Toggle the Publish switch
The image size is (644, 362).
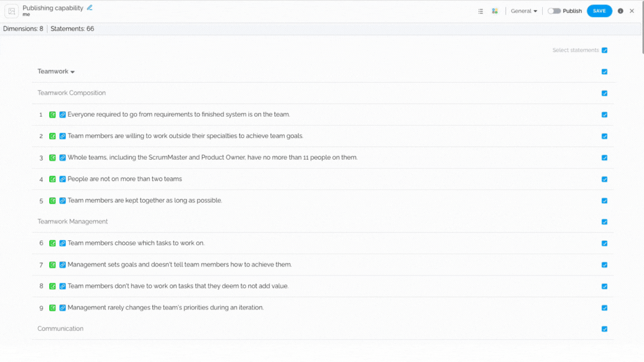(x=554, y=11)
